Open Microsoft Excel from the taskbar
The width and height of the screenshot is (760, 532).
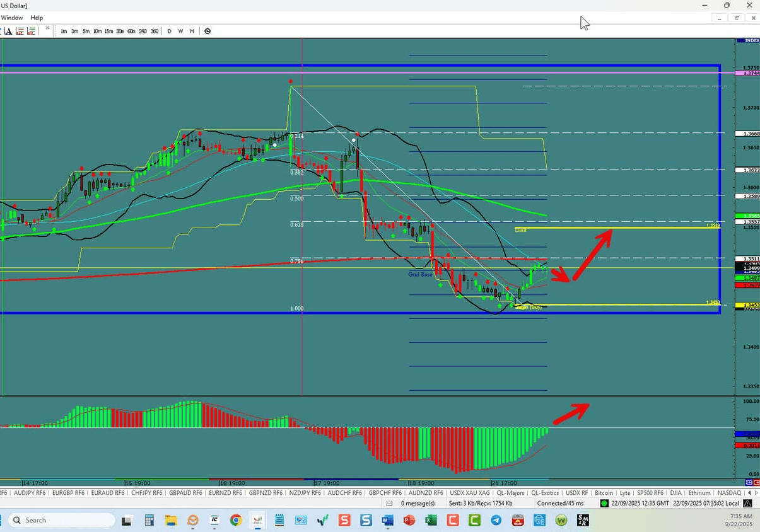pos(431,520)
